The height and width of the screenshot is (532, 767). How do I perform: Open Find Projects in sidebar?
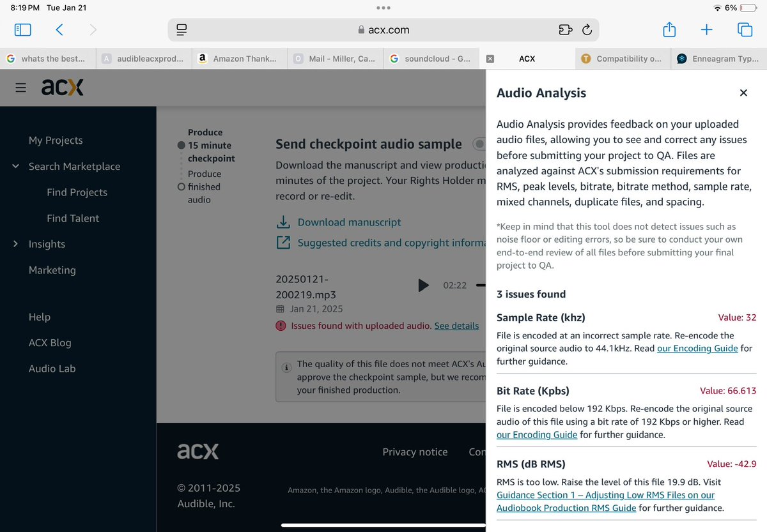point(77,192)
